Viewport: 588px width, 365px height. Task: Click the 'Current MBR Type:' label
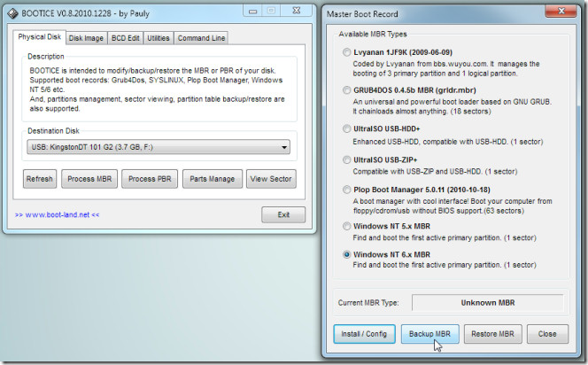point(368,303)
